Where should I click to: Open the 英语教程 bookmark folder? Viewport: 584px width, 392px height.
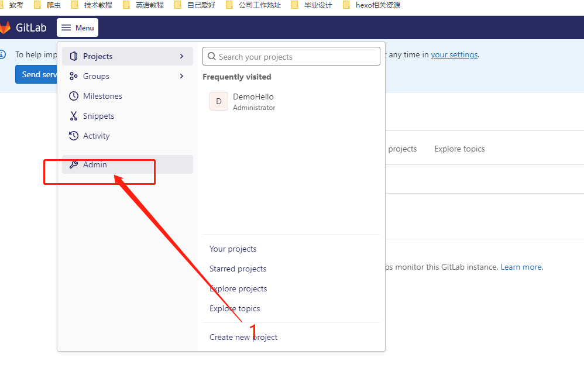click(x=143, y=5)
